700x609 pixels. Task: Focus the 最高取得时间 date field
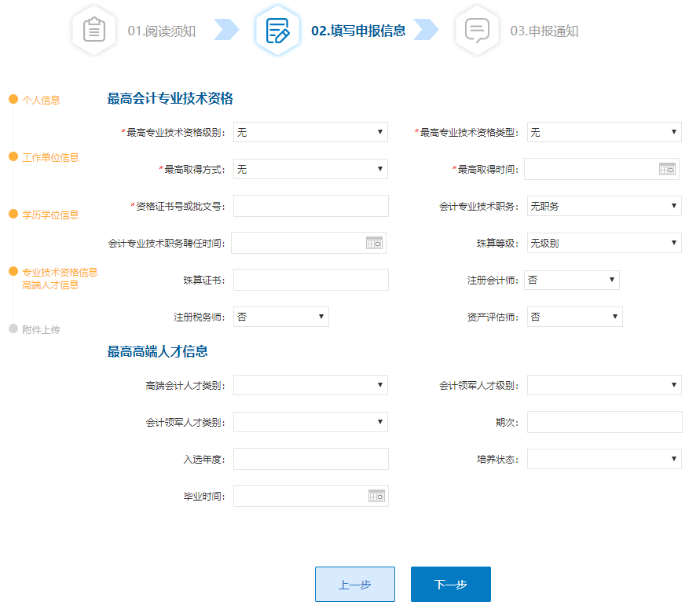tap(601, 169)
